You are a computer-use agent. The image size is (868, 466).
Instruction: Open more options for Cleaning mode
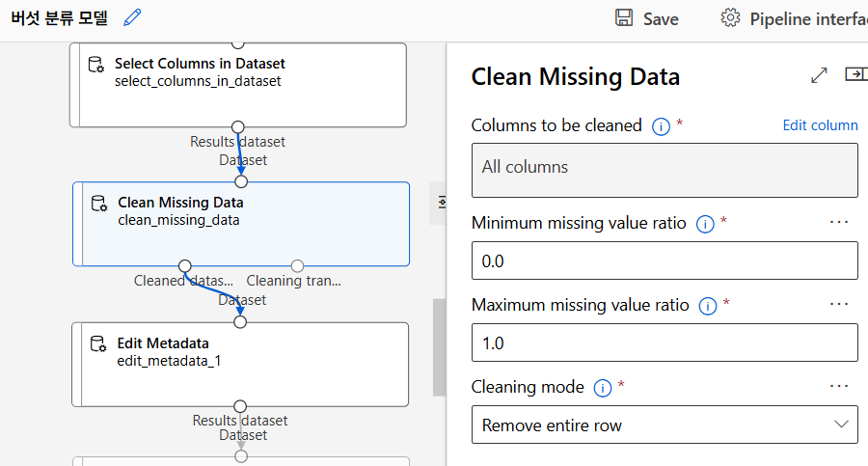839,387
